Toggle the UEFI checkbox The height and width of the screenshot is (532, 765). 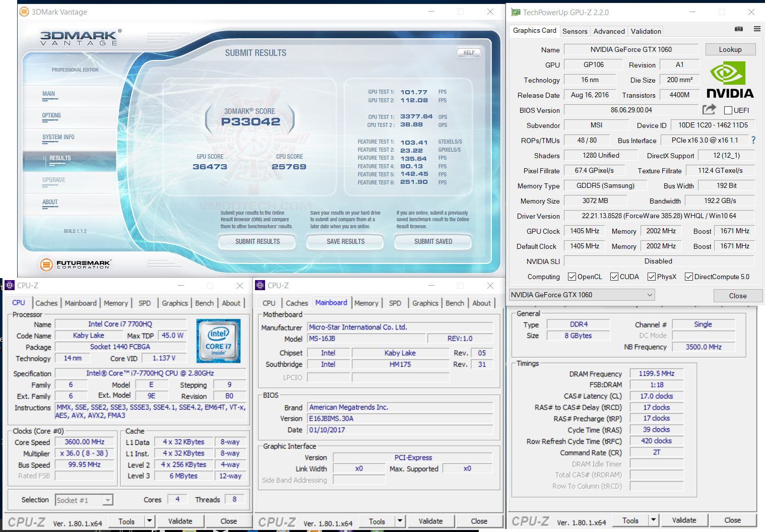(728, 110)
